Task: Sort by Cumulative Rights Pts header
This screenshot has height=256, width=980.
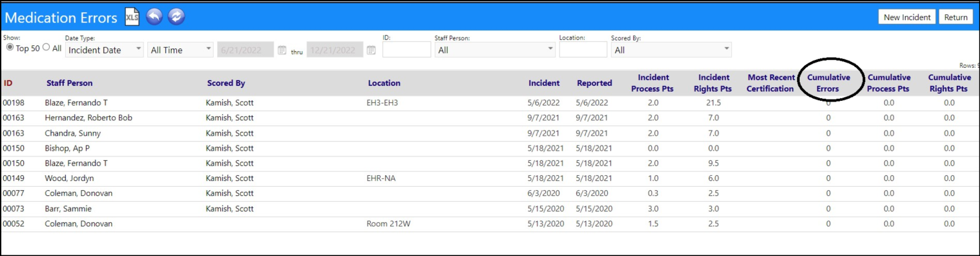Action: point(949,83)
